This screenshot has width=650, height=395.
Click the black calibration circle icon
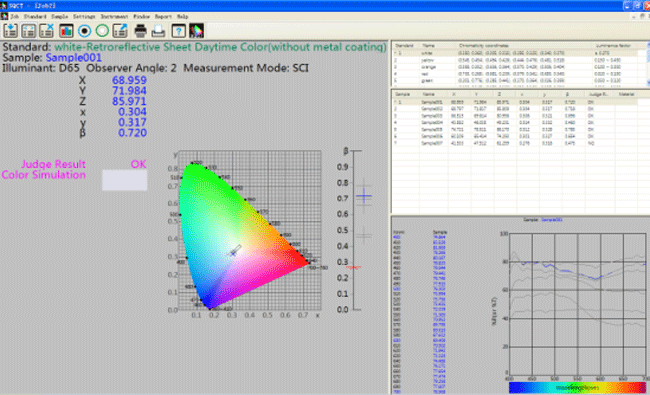click(x=84, y=31)
